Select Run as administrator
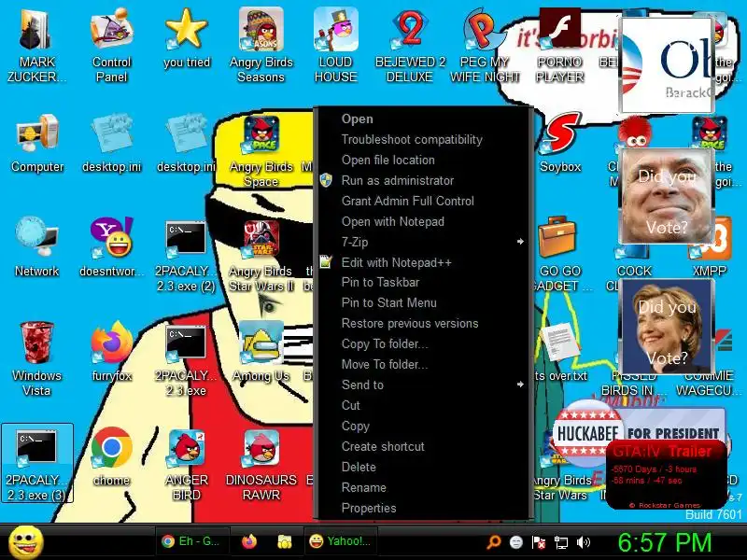Image resolution: width=747 pixels, height=560 pixels. (x=424, y=180)
